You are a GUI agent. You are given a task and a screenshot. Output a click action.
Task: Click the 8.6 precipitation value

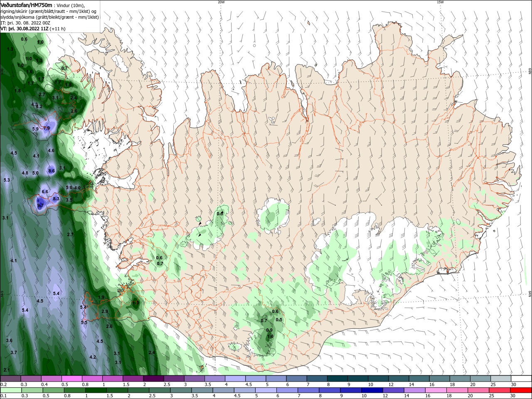click(x=52, y=171)
